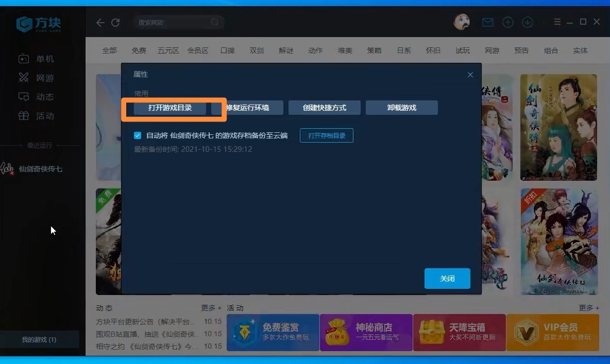This screenshot has width=610, height=364.
Task: Click the 单机 gamepad icon
Action: point(23,59)
